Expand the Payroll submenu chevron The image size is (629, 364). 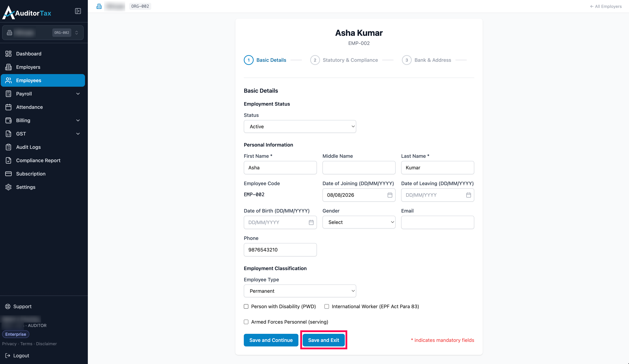point(78,94)
